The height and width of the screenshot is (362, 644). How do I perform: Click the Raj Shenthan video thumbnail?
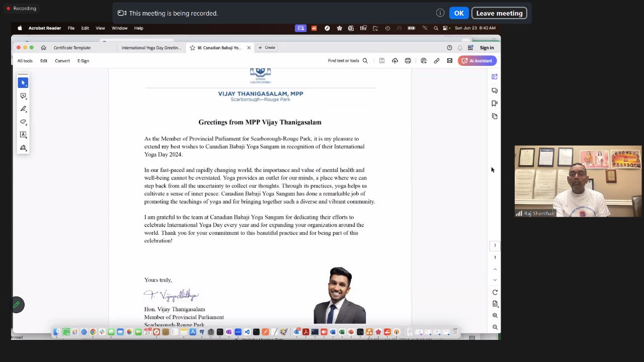(578, 182)
